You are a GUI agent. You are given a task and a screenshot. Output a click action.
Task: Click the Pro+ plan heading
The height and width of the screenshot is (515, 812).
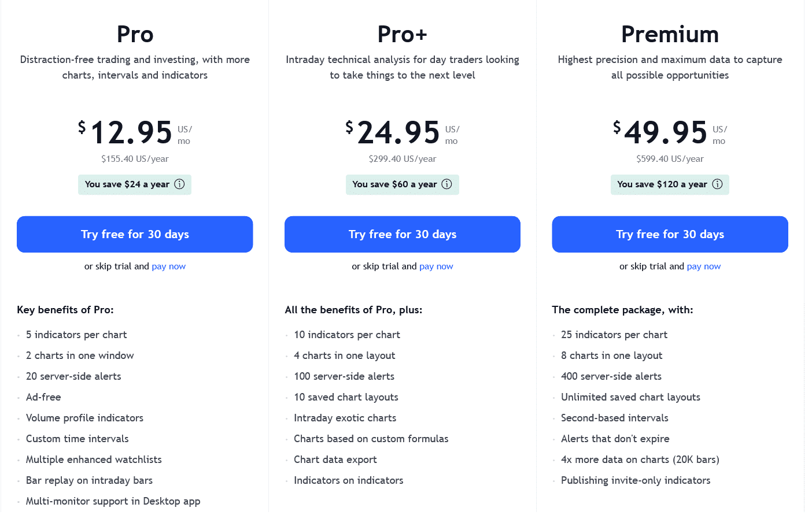(x=403, y=35)
